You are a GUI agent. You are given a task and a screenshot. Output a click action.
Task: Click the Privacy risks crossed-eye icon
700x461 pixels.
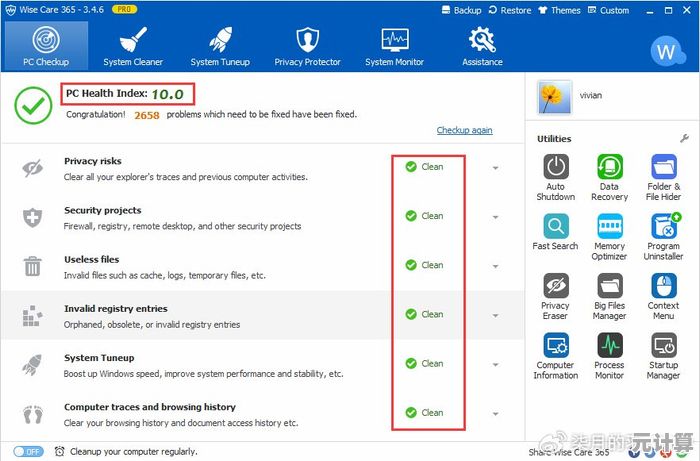pos(33,168)
